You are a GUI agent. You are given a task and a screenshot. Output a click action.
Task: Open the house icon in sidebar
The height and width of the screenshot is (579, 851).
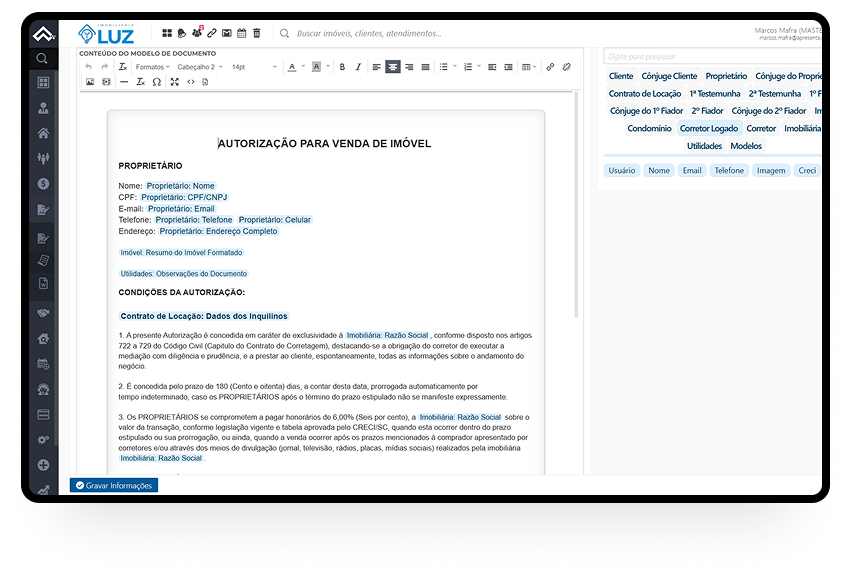[43, 133]
